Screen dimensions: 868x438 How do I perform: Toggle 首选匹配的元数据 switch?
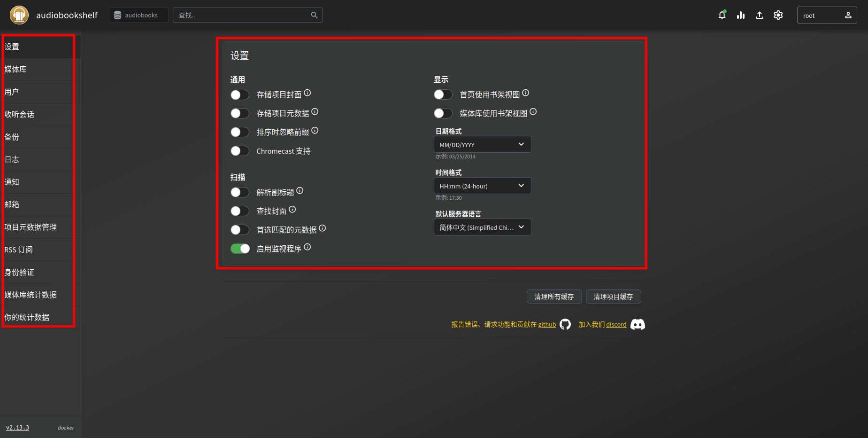pos(240,230)
